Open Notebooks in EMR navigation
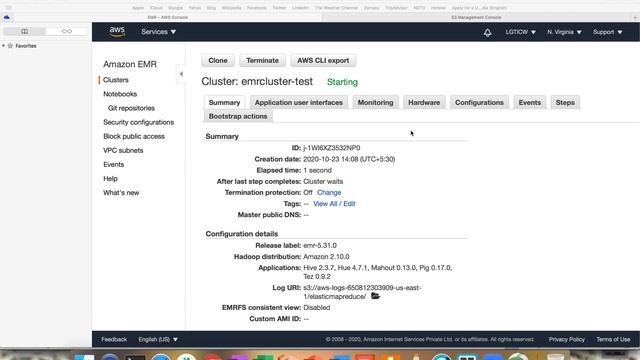Image resolution: width=640 pixels, height=360 pixels. coord(120,94)
